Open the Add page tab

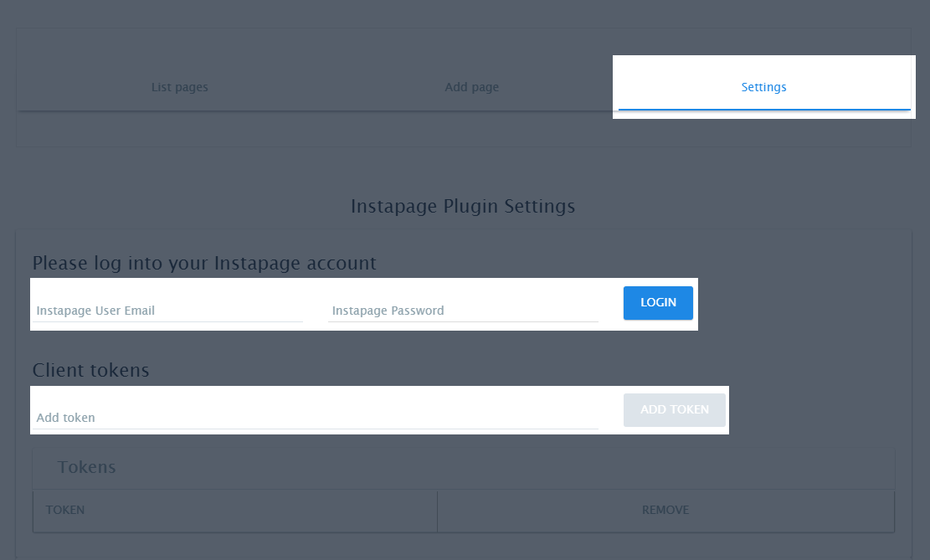471,86
